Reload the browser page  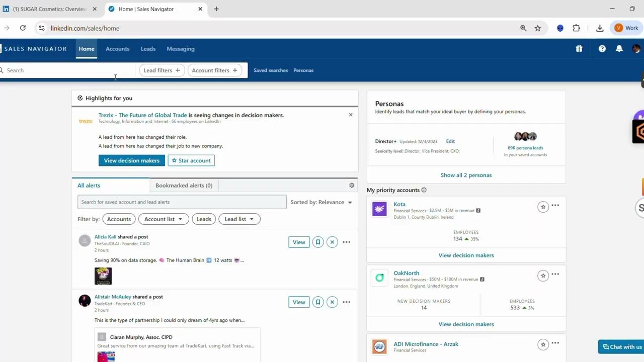[23, 28]
